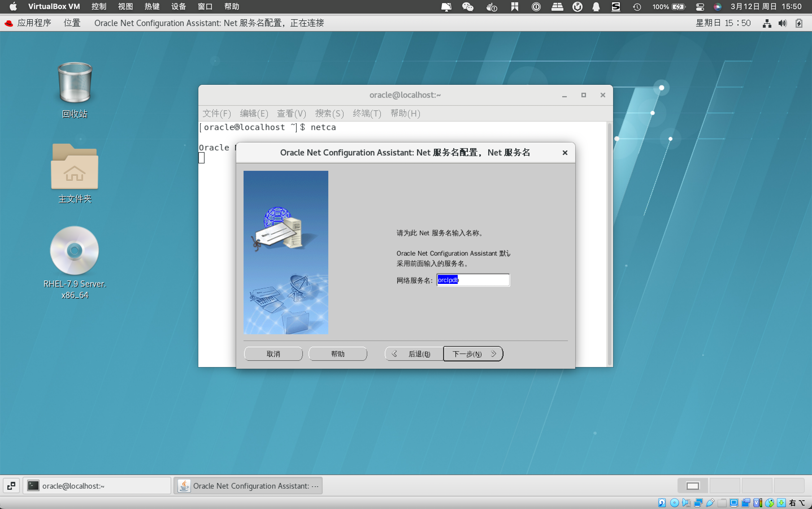
Task: Click the Time Machine icon in menu bar
Action: pos(637,7)
